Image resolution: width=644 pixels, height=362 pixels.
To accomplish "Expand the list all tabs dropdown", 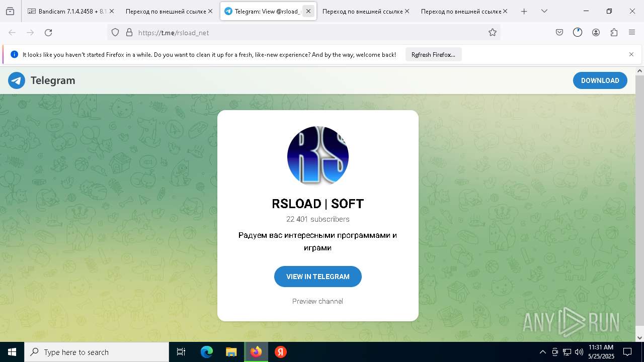I will [544, 11].
